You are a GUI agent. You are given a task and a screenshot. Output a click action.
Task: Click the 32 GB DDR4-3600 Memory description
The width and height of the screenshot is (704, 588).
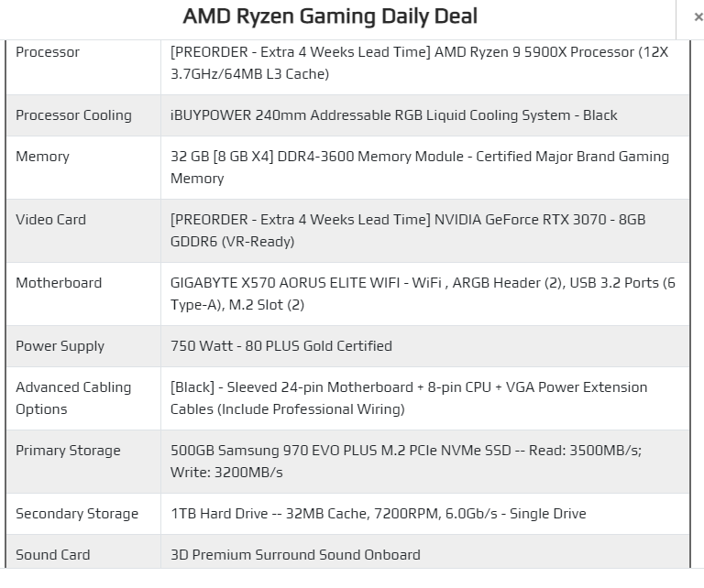tap(419, 168)
